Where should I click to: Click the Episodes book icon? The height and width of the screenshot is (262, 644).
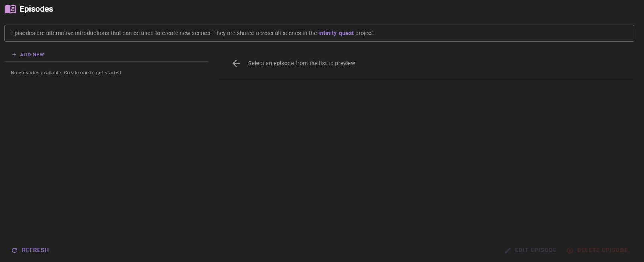tap(10, 9)
